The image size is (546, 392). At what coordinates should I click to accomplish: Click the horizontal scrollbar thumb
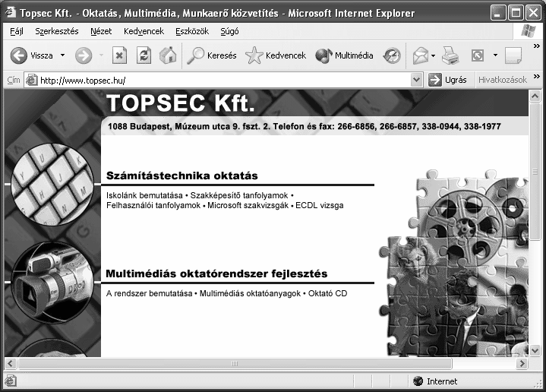[235, 363]
